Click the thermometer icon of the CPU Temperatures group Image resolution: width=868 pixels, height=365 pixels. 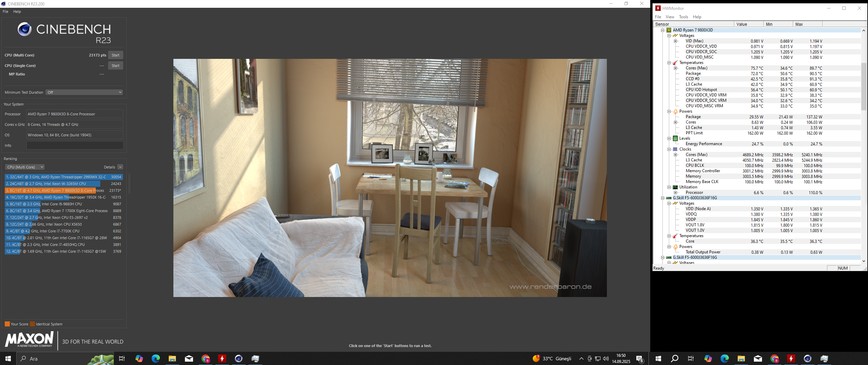click(x=675, y=63)
